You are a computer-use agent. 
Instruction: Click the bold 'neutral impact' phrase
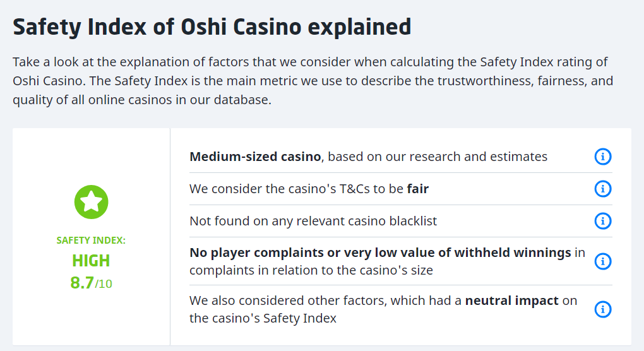click(511, 301)
